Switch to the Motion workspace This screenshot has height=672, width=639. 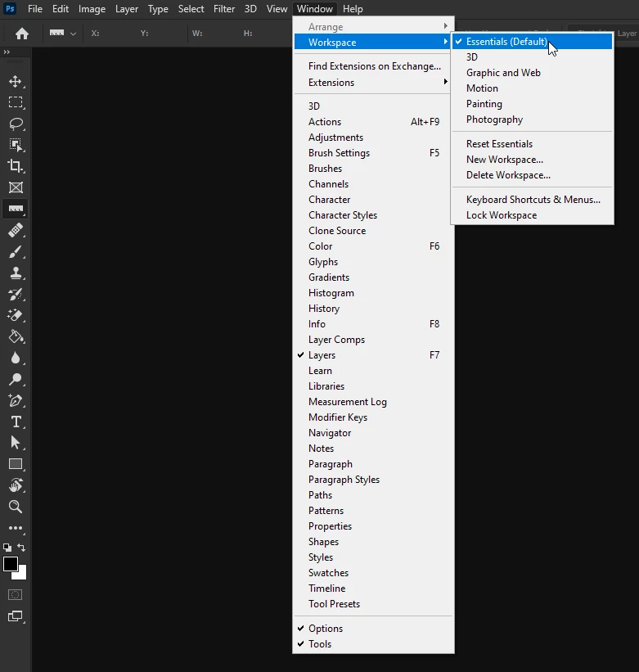point(533,88)
